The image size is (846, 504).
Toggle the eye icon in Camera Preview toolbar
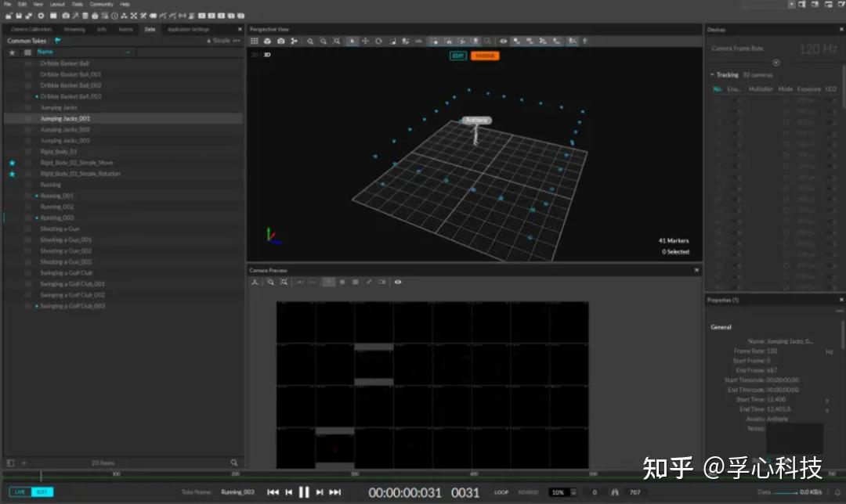[x=398, y=282]
